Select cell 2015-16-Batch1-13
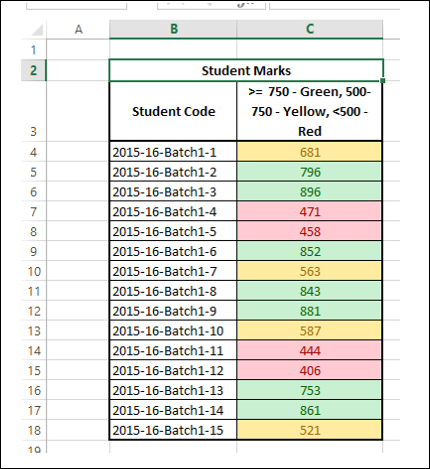The height and width of the screenshot is (469, 430). (x=173, y=390)
